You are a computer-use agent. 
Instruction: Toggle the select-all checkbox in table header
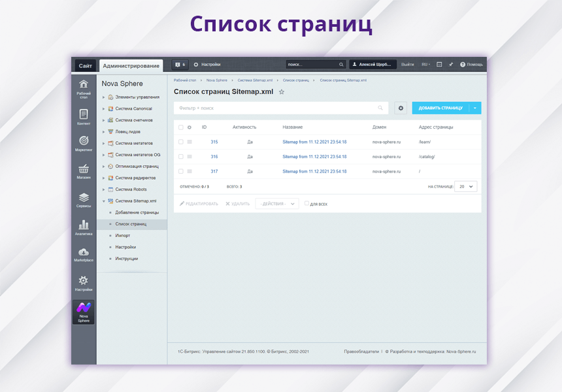181,127
